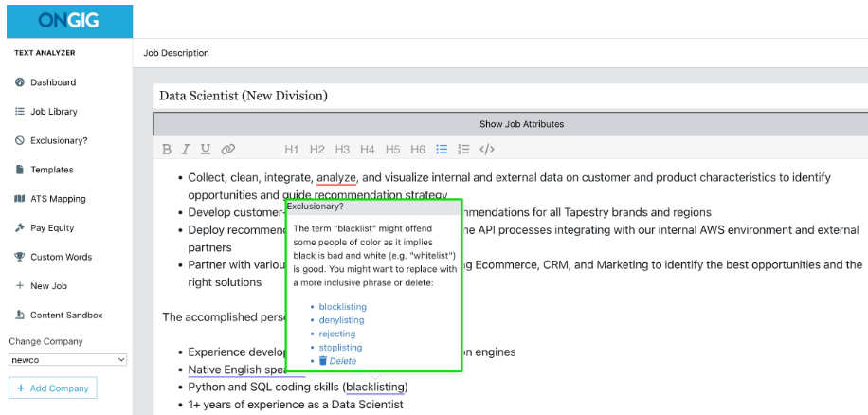Replace with stoplisting suggestion
This screenshot has width=868, height=415.
pyautogui.click(x=340, y=348)
